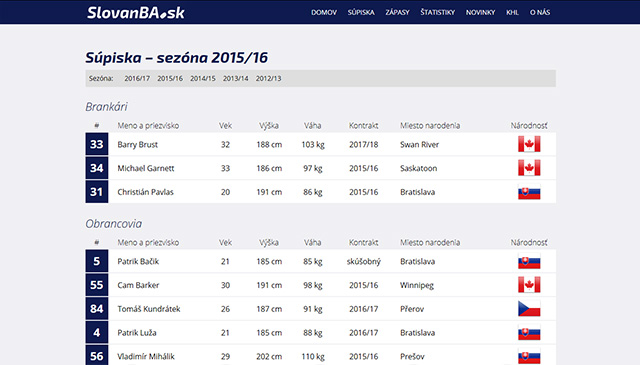640x365 pixels.
Task: Click birthplace Saskatoon
Action: coord(418,168)
